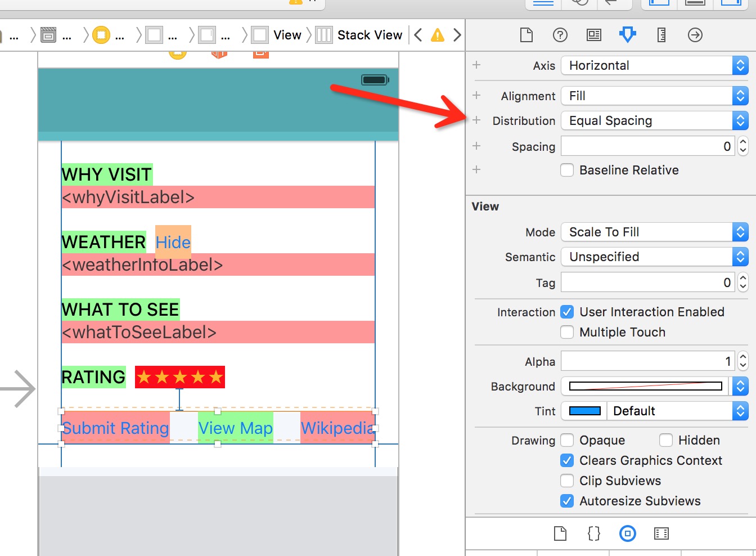Toggle the Clip Subviews checkbox

click(567, 481)
